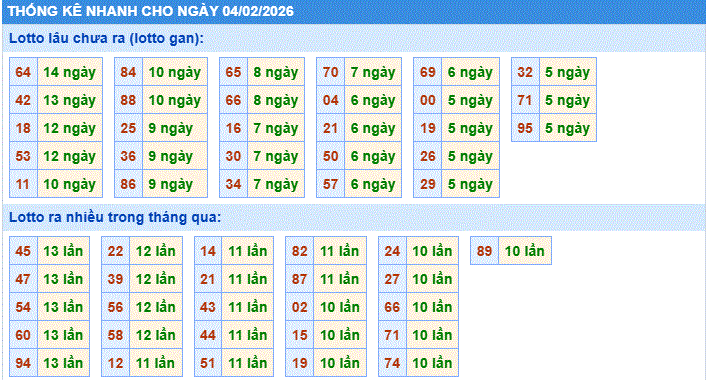Select number 86 in lotto gan table
Image resolution: width=706 pixels, height=380 pixels.
(128, 184)
